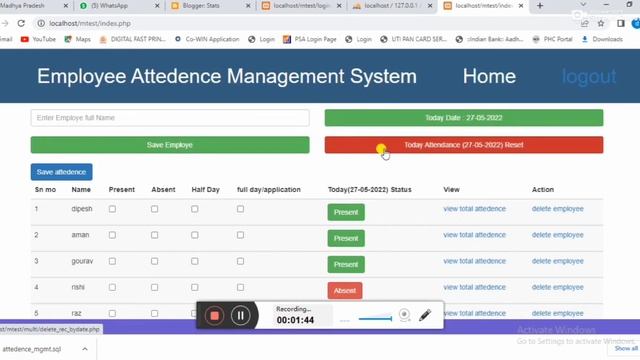Viewport: 640px width, 360px height.
Task: Open Indian Bank Aadh bookmark
Action: tap(489, 39)
